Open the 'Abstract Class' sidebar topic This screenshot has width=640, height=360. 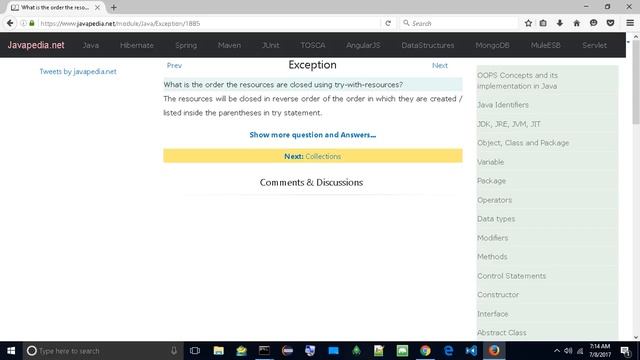coord(502,333)
